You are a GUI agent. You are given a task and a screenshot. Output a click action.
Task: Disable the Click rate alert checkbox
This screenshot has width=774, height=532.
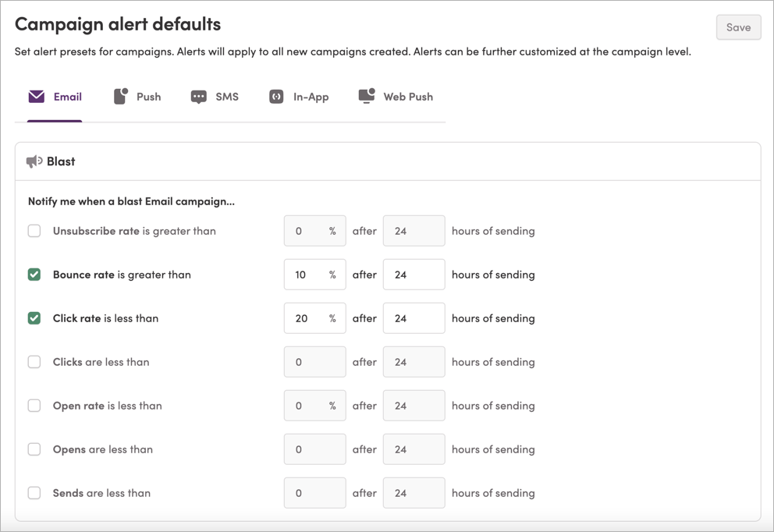coord(34,318)
